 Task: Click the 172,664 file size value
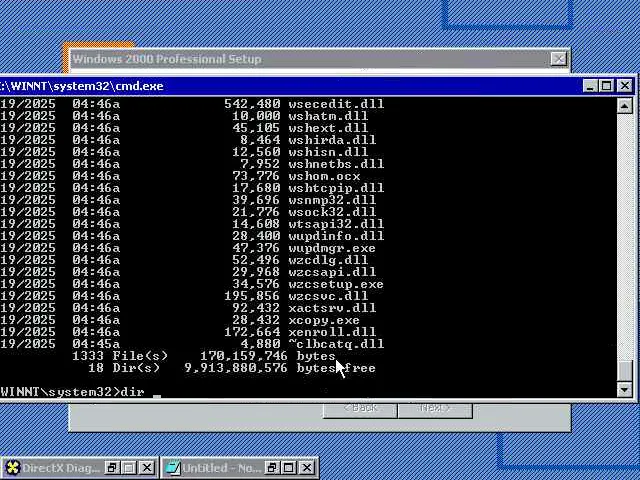pyautogui.click(x=252, y=332)
